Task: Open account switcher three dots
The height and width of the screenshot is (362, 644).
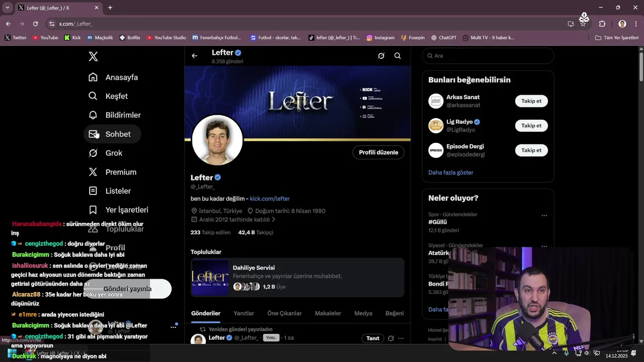Action: point(173,327)
